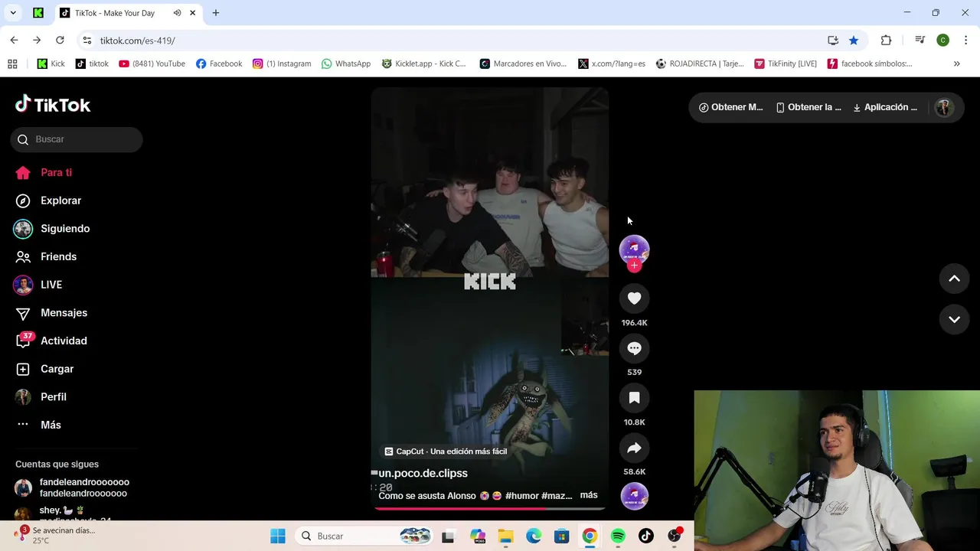Open the bookmarks apps grid icon
Viewport: 980px width, 551px height.
[12, 64]
